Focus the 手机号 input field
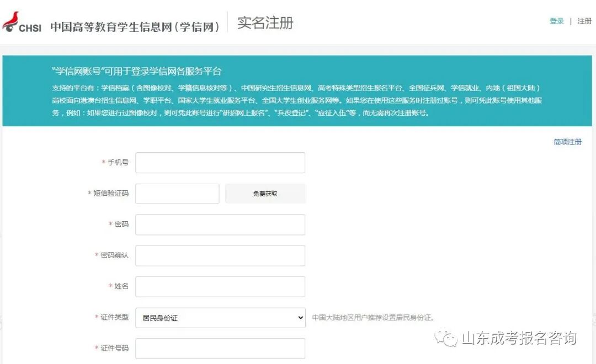The height and width of the screenshot is (364, 596). pyautogui.click(x=220, y=163)
